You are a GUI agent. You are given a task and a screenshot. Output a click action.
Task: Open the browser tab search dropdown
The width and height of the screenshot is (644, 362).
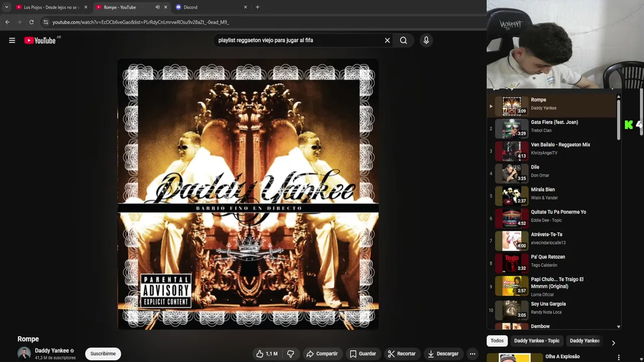click(7, 7)
